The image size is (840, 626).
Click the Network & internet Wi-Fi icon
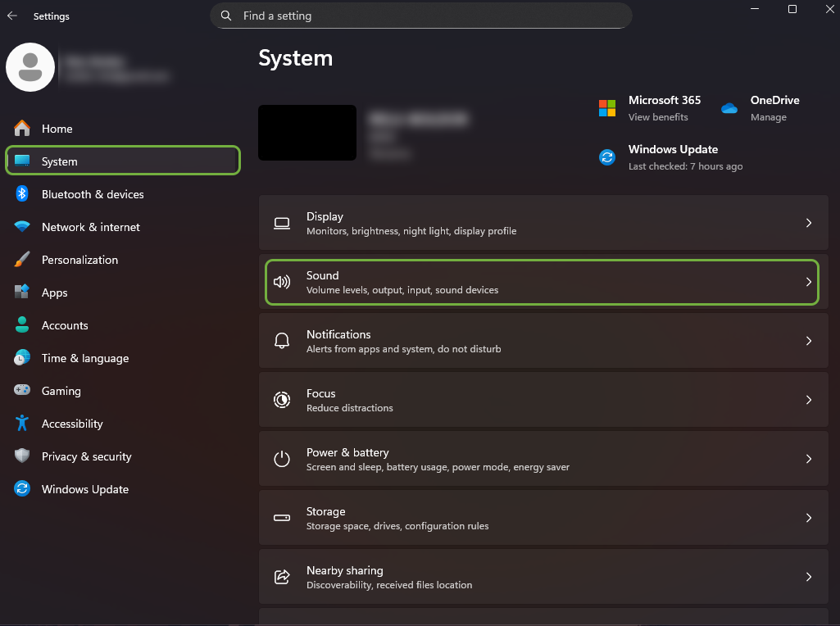(23, 227)
